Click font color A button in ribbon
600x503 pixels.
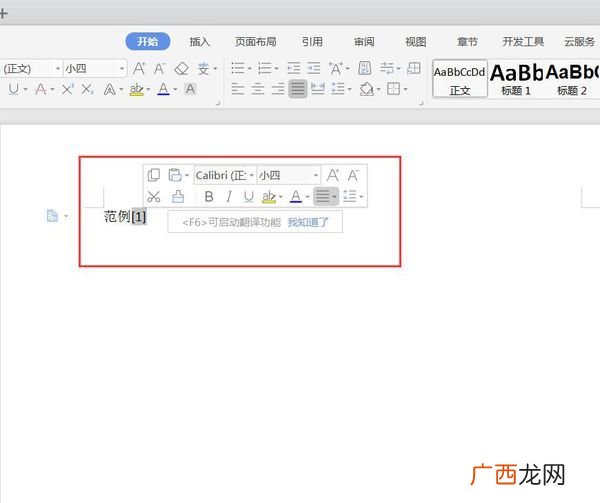pyautogui.click(x=163, y=90)
